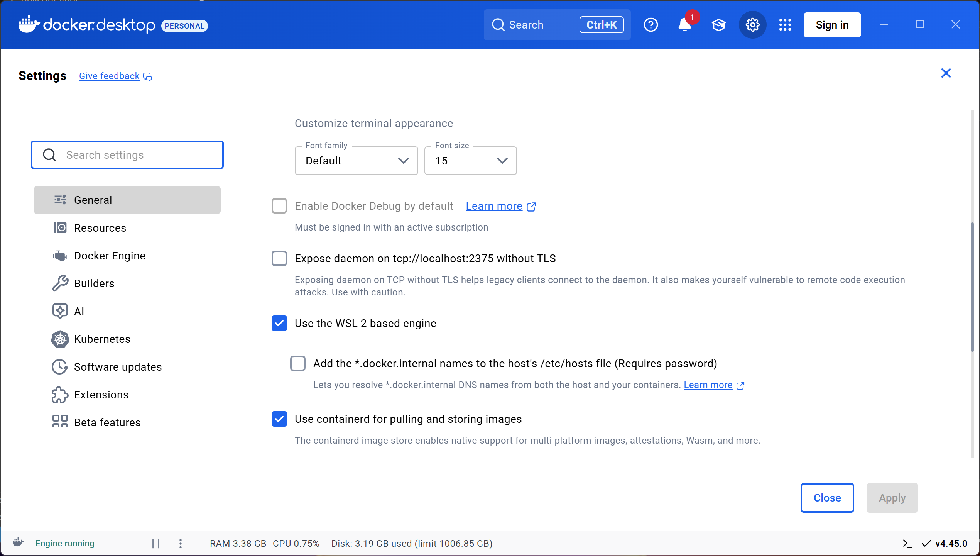This screenshot has width=980, height=556.
Task: Click the Extensions puzzle piece icon
Action: point(60,394)
